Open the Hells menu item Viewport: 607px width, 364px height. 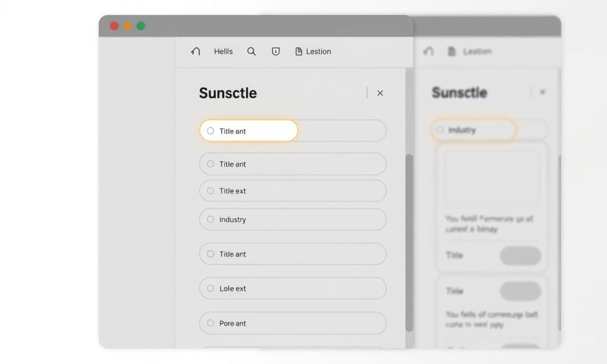coord(223,52)
